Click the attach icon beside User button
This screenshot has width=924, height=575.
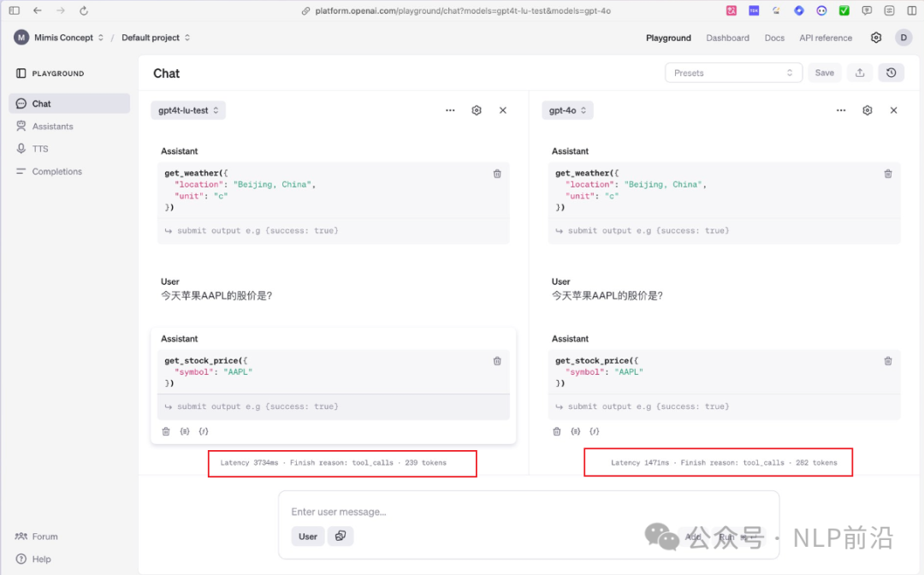[341, 536]
